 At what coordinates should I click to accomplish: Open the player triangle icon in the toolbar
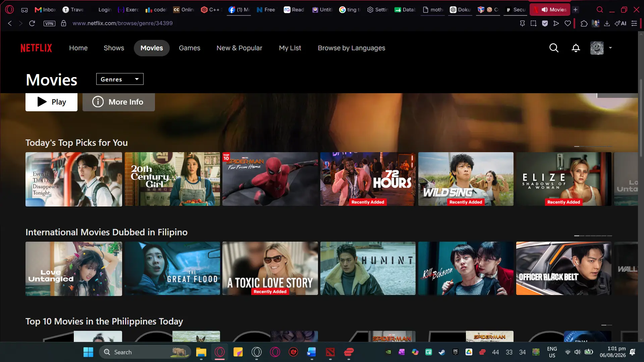(x=556, y=23)
